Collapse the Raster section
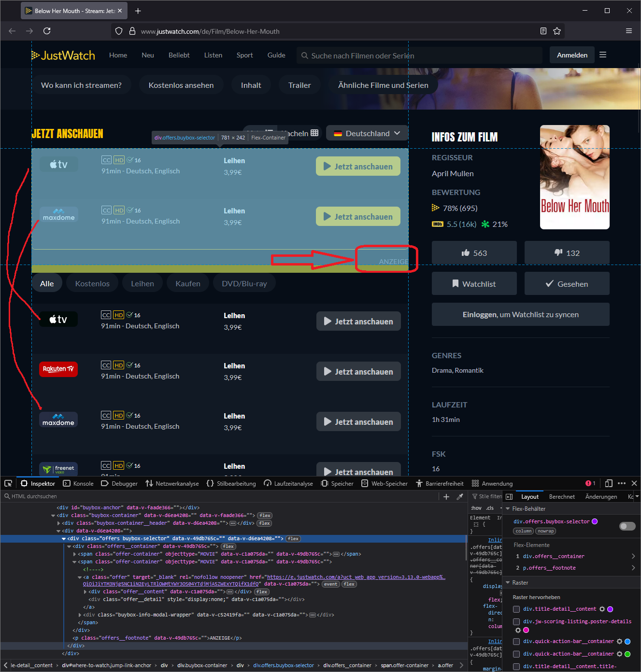 point(508,583)
